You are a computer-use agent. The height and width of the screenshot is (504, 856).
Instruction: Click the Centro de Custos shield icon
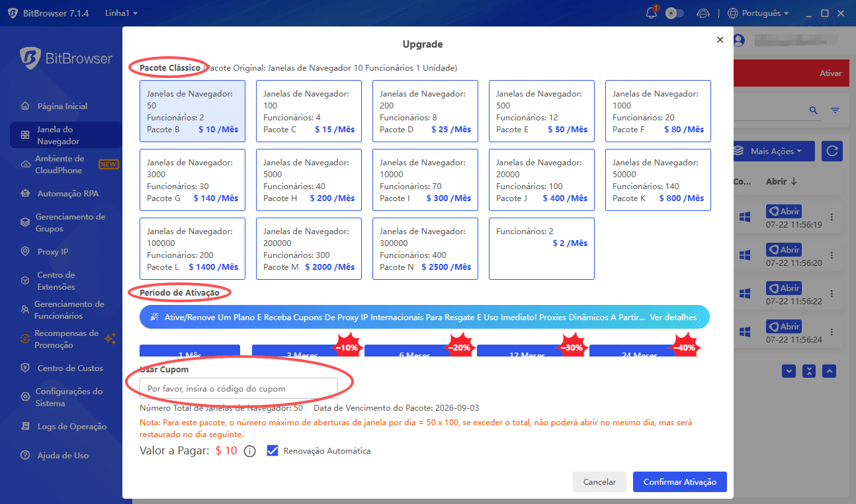pos(25,368)
